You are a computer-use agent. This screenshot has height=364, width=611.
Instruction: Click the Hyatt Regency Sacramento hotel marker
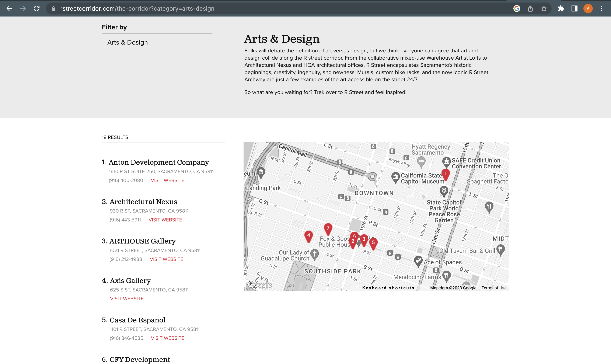pyautogui.click(x=421, y=162)
